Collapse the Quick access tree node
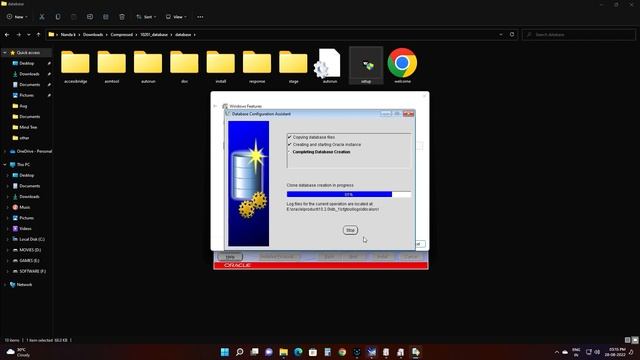This screenshot has width=640, height=360. (x=5, y=53)
